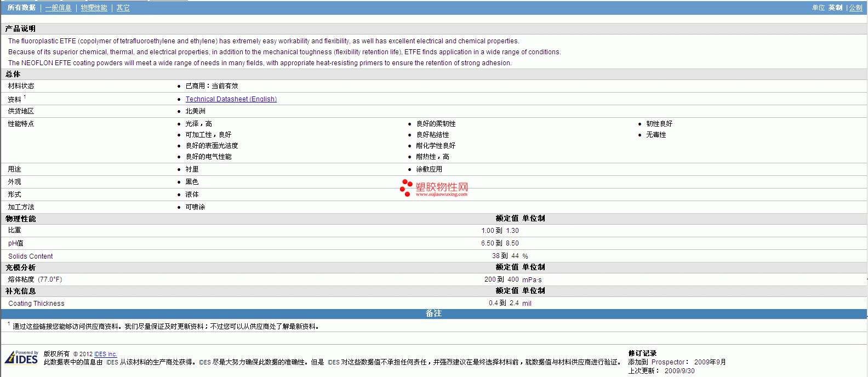
Task: Click the 总体 section header
Action: pos(13,74)
